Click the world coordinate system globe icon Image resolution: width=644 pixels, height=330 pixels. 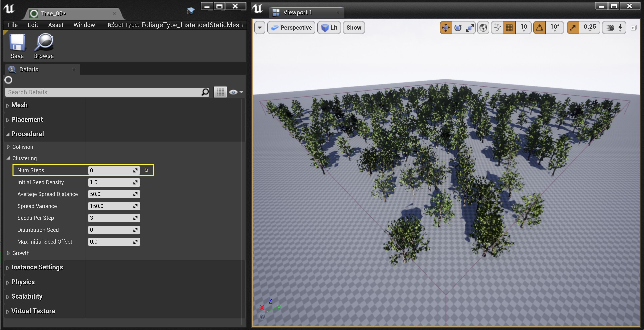pos(483,27)
